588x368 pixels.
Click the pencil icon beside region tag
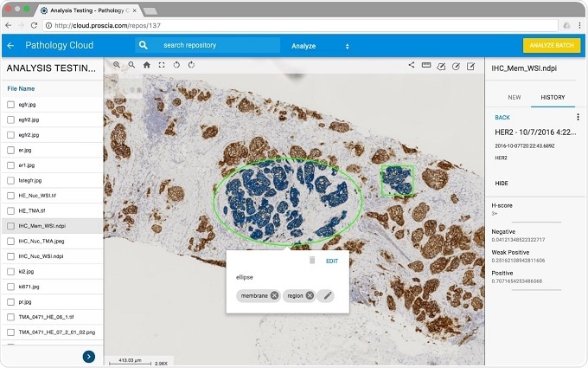click(x=328, y=295)
